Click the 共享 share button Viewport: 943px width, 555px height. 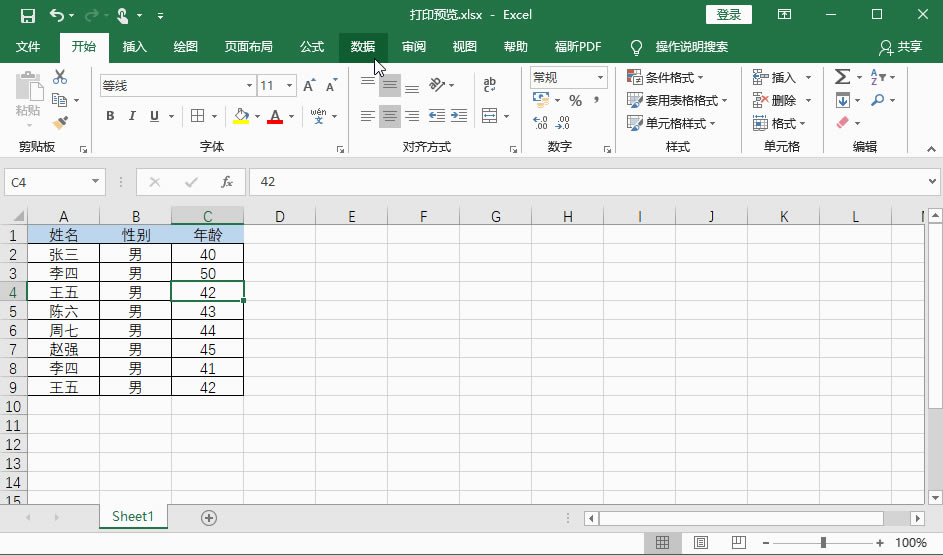pyautogui.click(x=900, y=47)
